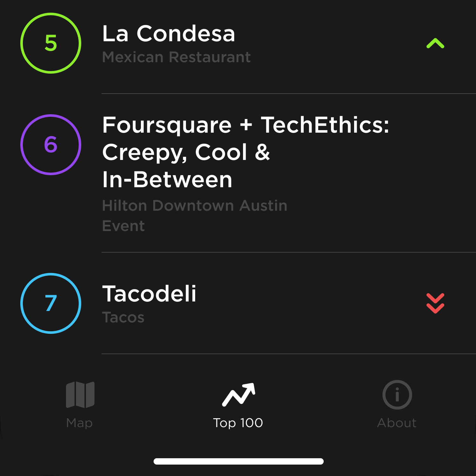
Task: Click the red double-down chevron for Tacodeli
Action: [435, 303]
